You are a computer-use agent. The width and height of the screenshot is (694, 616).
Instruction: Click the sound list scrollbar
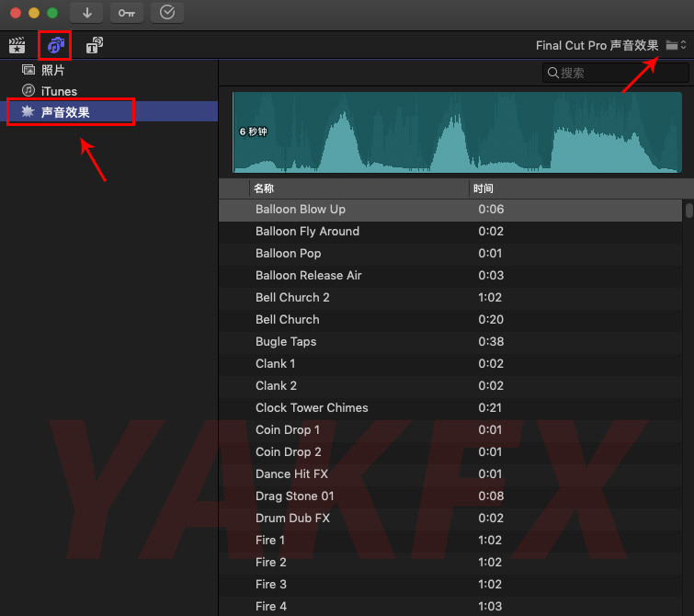click(688, 210)
